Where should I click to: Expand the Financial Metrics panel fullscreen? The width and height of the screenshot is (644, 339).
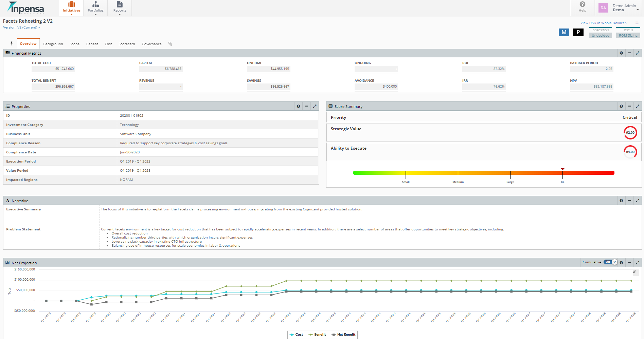click(x=637, y=53)
